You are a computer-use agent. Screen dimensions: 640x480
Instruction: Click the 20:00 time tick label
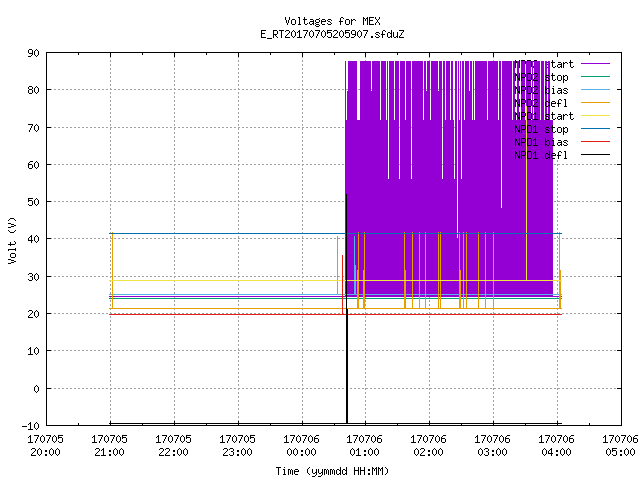click(x=45, y=452)
